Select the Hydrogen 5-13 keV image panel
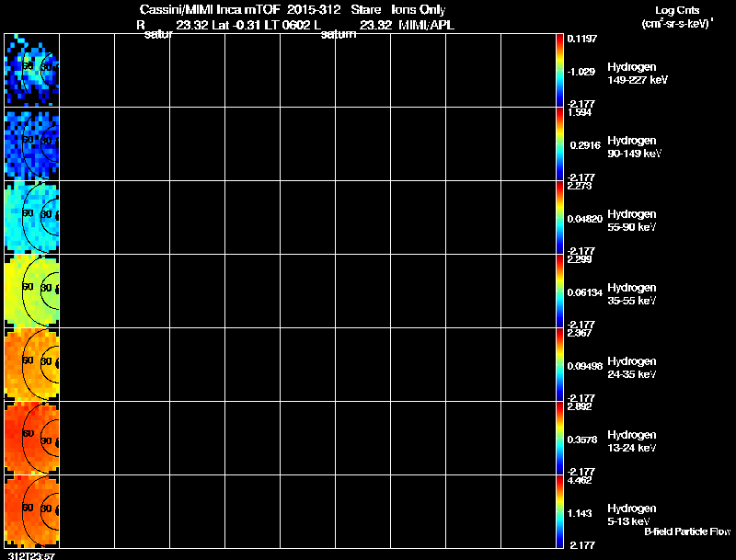 pyautogui.click(x=32, y=511)
